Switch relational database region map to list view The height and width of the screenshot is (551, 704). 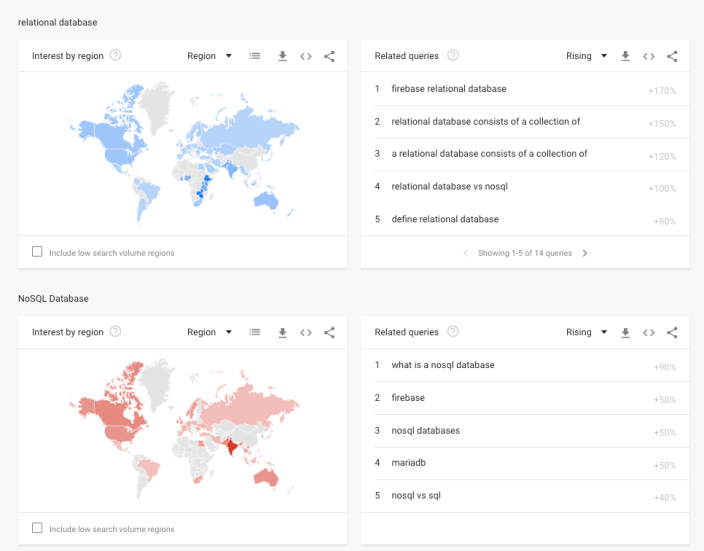pos(256,56)
